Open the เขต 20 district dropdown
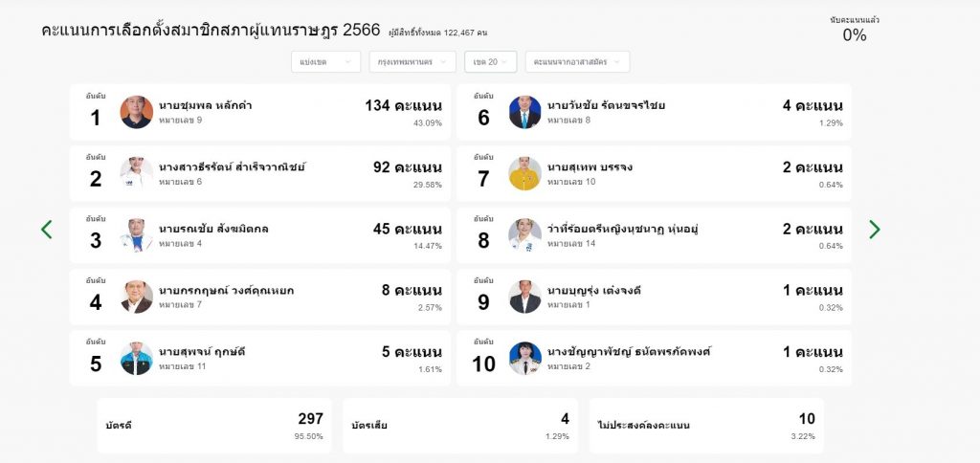Viewport: 980px width, 463px height. click(x=491, y=62)
